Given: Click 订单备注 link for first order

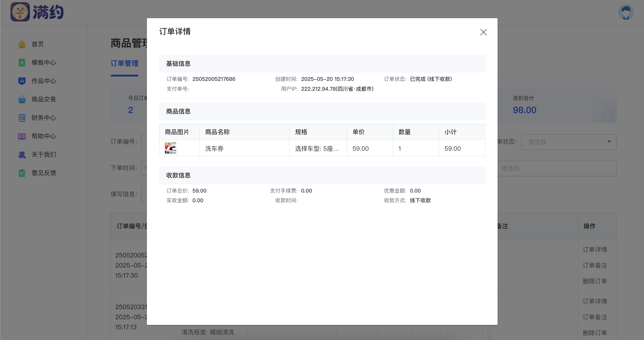Looking at the screenshot, I should 594,265.
